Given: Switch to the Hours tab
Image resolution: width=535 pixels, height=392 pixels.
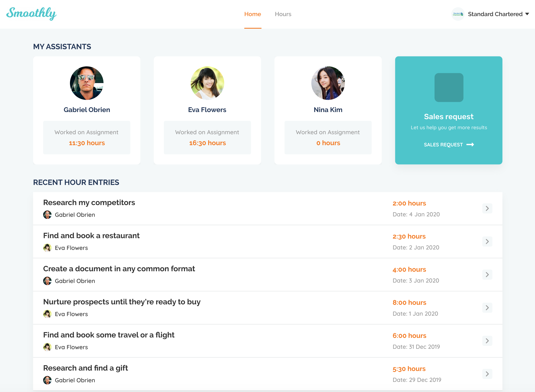Looking at the screenshot, I should point(283,14).
